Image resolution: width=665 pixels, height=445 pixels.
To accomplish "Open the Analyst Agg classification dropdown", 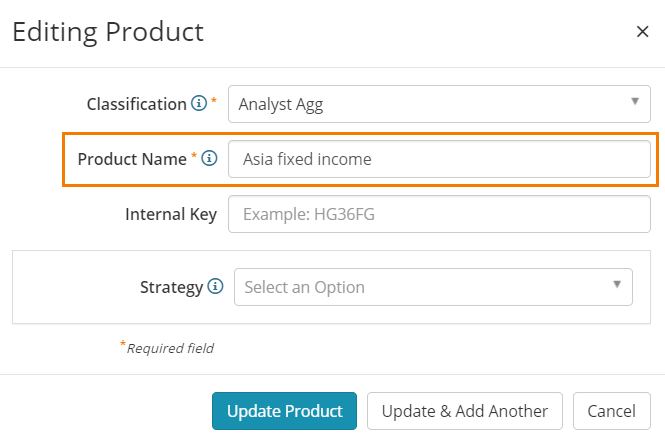I will (439, 104).
